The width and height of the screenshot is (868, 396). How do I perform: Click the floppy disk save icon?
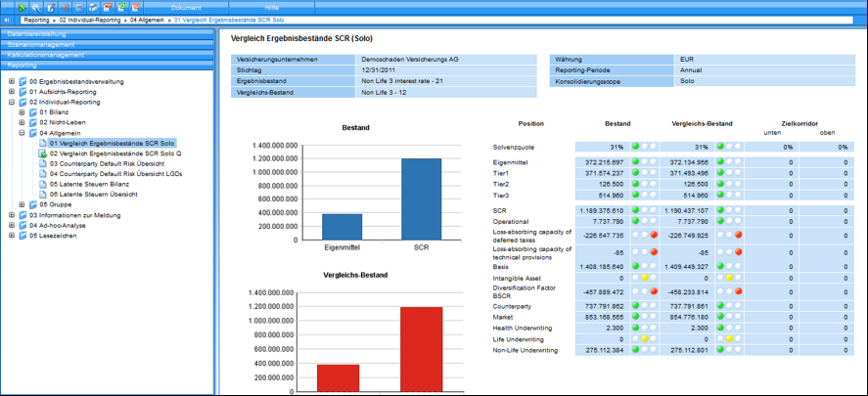pos(79,7)
